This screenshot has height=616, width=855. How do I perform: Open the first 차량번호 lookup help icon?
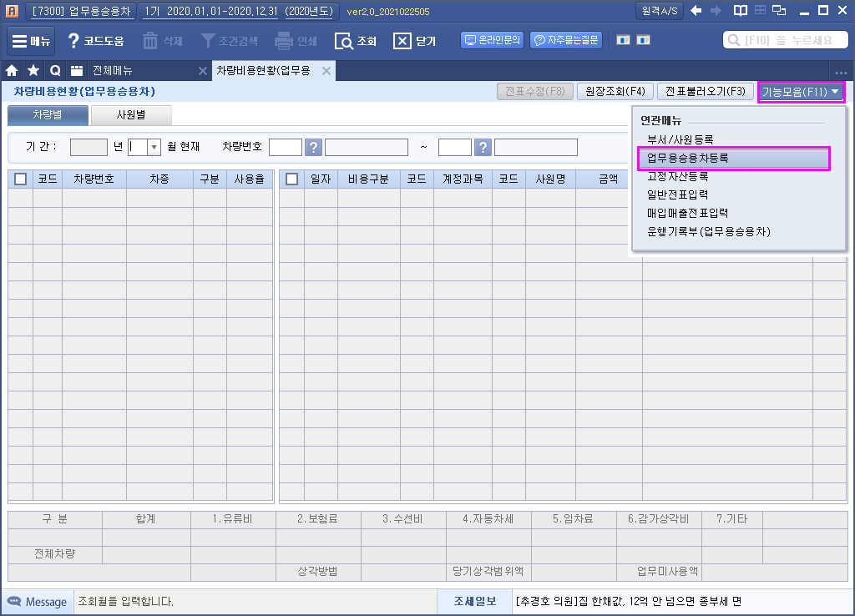(x=313, y=147)
